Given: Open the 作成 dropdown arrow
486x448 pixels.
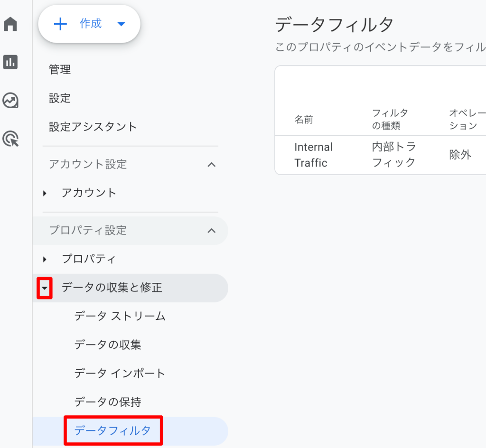Looking at the screenshot, I should (121, 24).
